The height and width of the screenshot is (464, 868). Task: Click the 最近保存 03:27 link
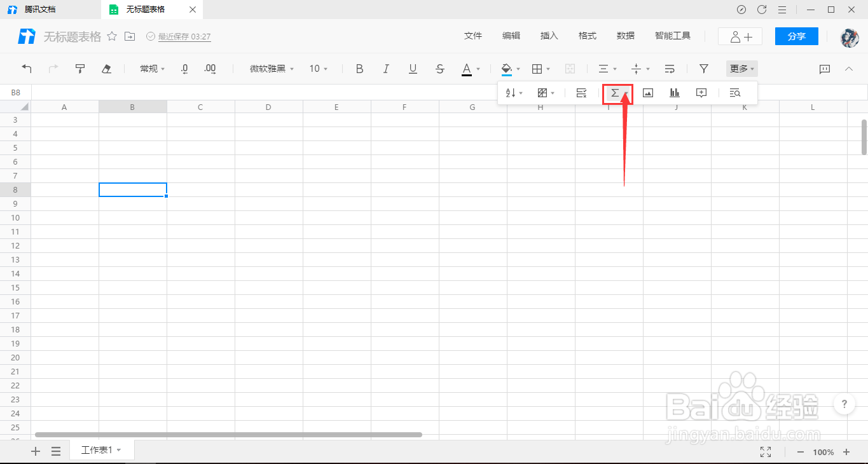coord(184,37)
